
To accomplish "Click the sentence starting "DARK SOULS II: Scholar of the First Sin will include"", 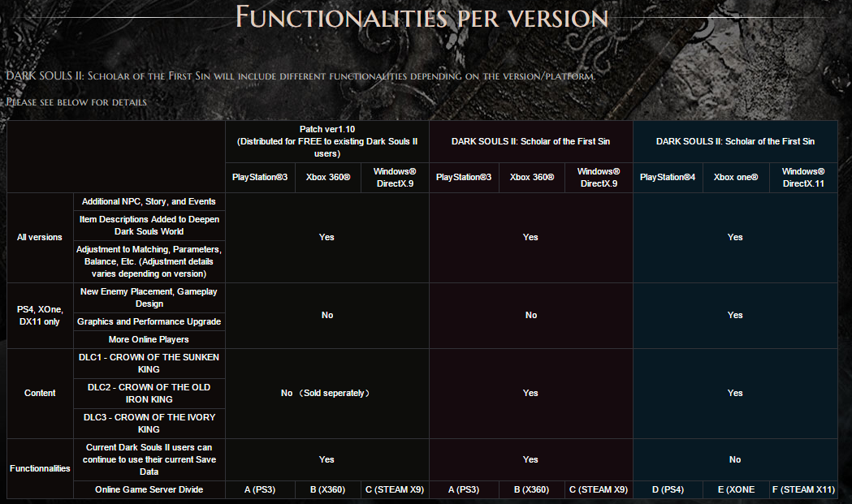I will [301, 75].
